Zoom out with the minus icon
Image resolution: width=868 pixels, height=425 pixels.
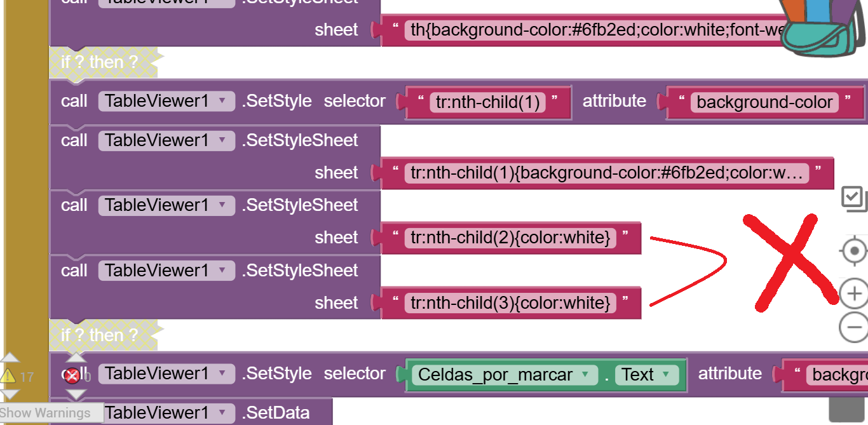854,328
